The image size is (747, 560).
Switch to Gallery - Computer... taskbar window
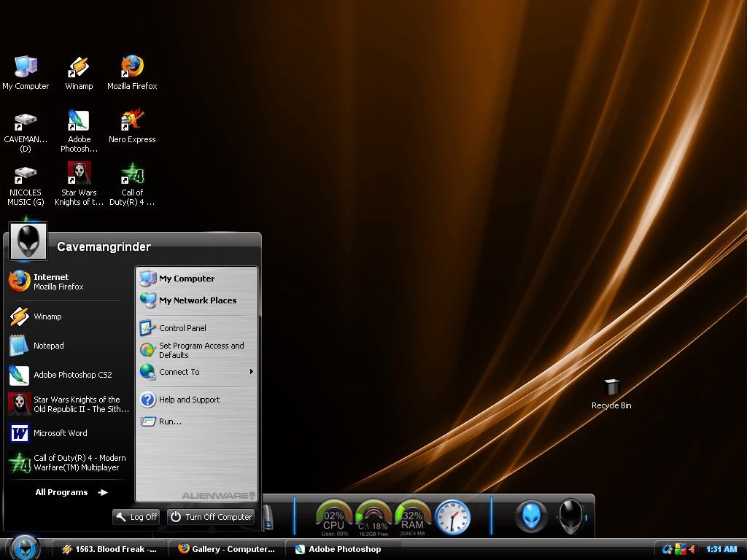pos(227,550)
